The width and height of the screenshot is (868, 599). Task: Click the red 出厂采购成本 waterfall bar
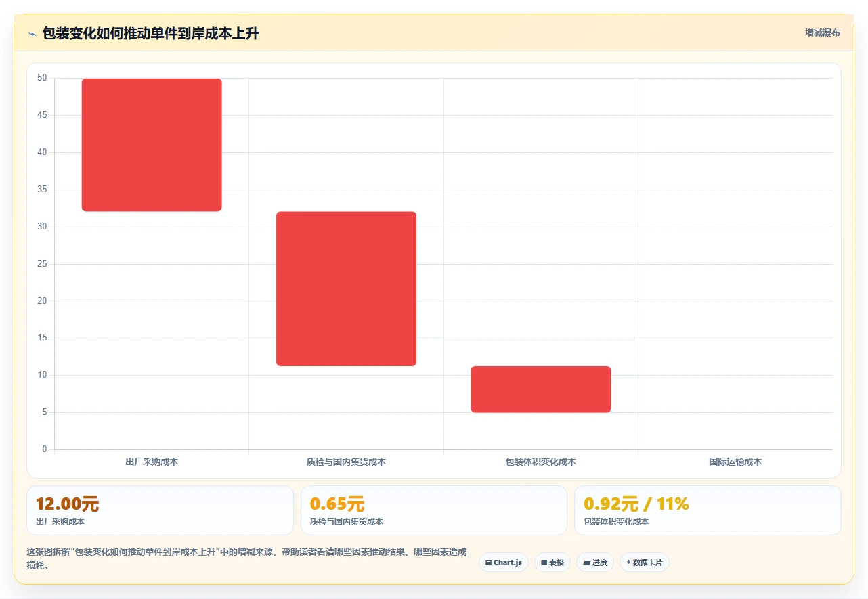(x=152, y=145)
